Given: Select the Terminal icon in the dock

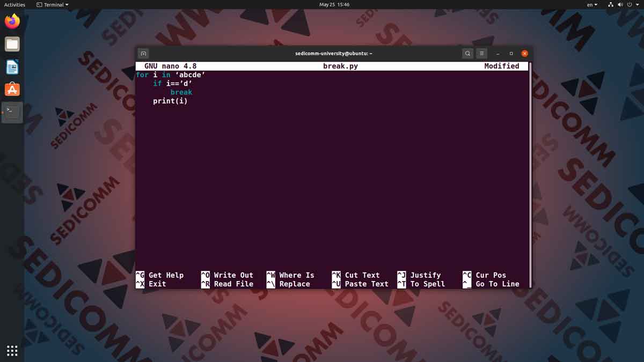Looking at the screenshot, I should (12, 112).
